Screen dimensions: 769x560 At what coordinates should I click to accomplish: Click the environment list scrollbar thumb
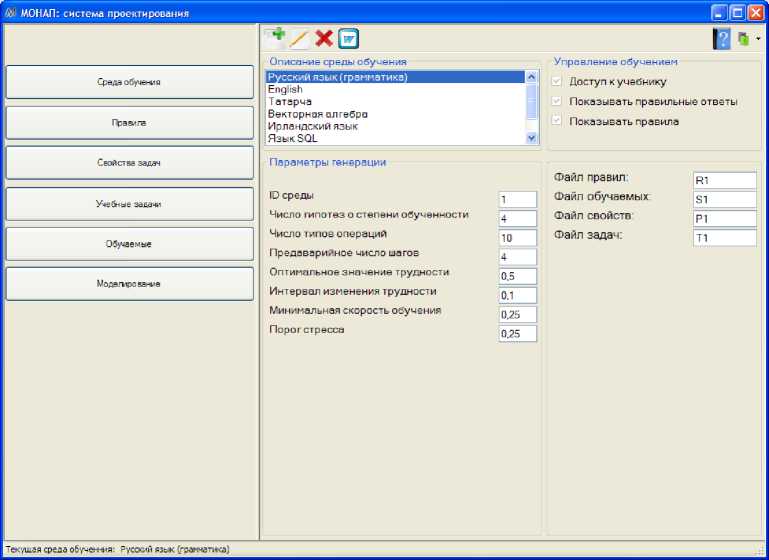point(532,102)
